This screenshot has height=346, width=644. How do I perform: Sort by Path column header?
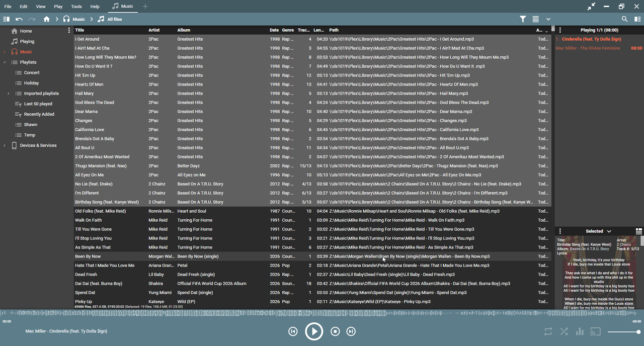click(431, 30)
